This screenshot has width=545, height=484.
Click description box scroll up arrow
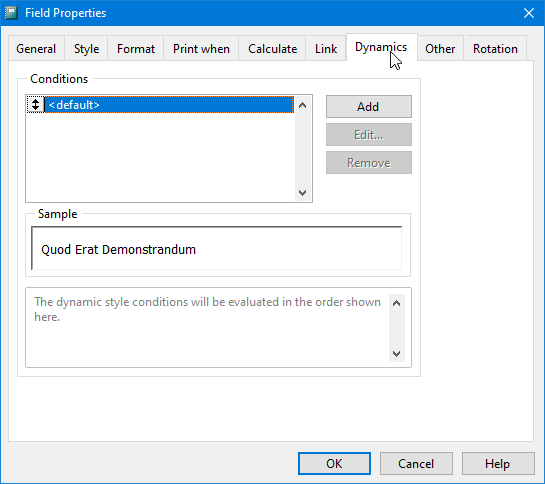(x=396, y=303)
